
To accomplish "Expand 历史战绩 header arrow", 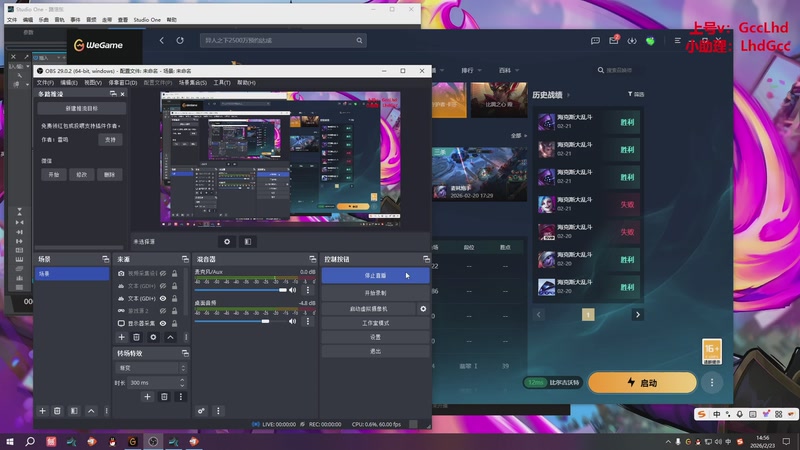I will click(x=568, y=95).
